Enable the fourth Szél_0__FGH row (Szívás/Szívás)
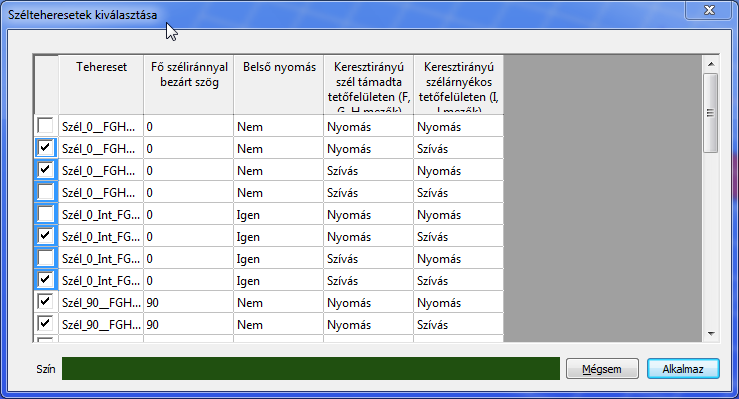Screen dimensions: 739x399 45,192
